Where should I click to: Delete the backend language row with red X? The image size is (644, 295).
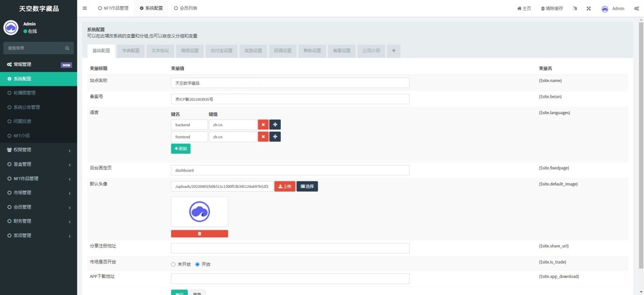tap(263, 125)
